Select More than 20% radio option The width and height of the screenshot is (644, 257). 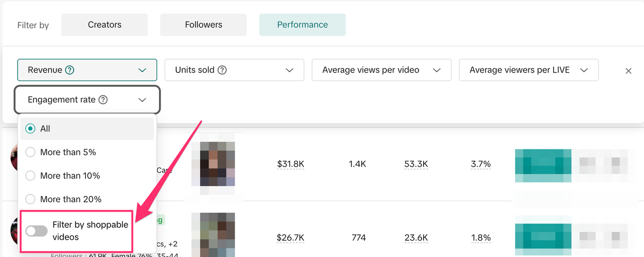pyautogui.click(x=30, y=199)
